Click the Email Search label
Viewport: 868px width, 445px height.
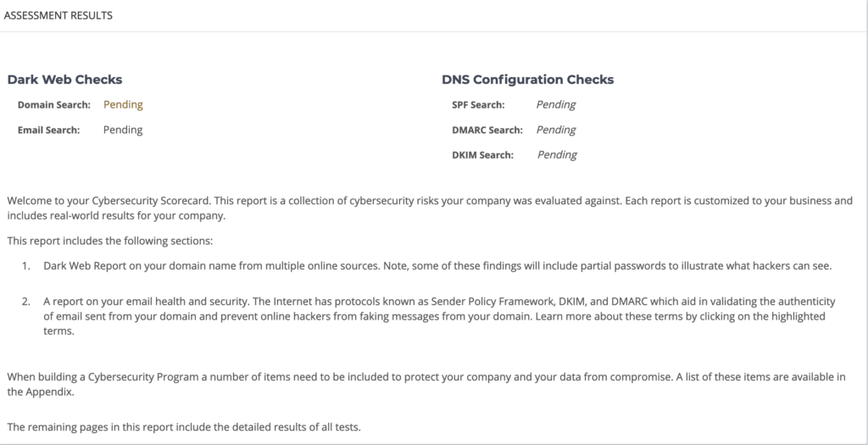[48, 130]
